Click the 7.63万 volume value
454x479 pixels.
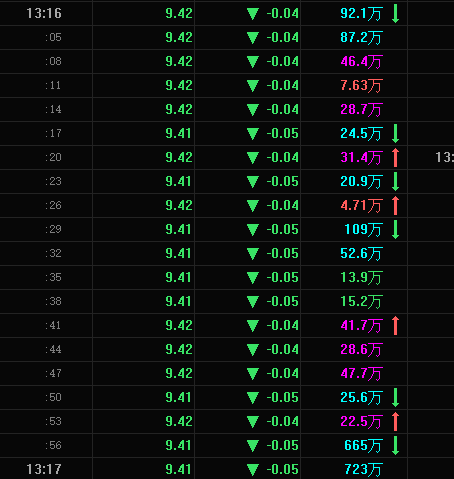click(x=361, y=86)
